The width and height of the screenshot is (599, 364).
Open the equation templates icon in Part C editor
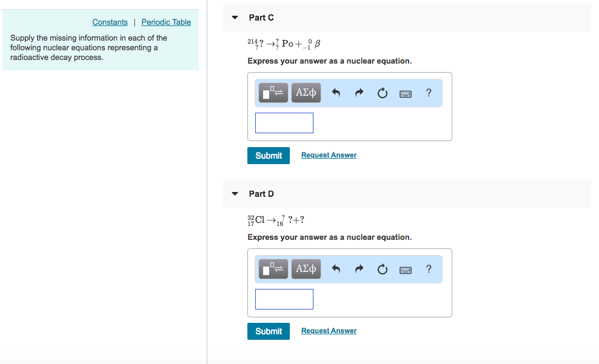tap(273, 92)
